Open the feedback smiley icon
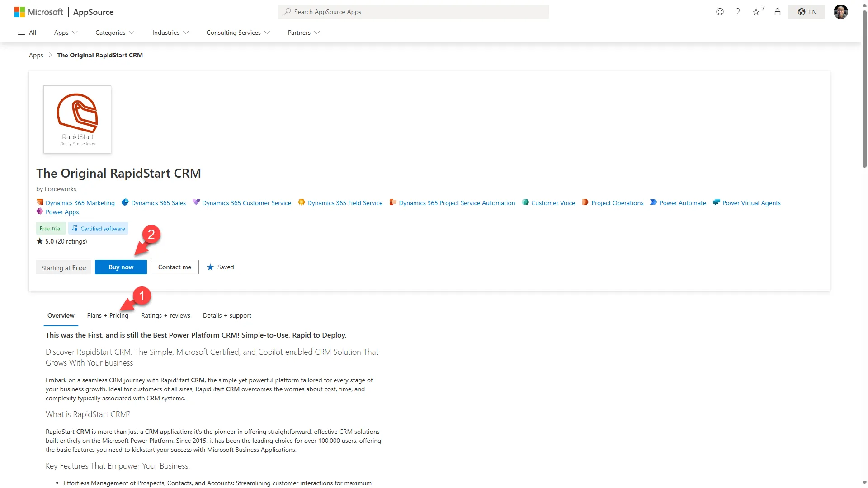This screenshot has height=488, width=868. pos(719,12)
